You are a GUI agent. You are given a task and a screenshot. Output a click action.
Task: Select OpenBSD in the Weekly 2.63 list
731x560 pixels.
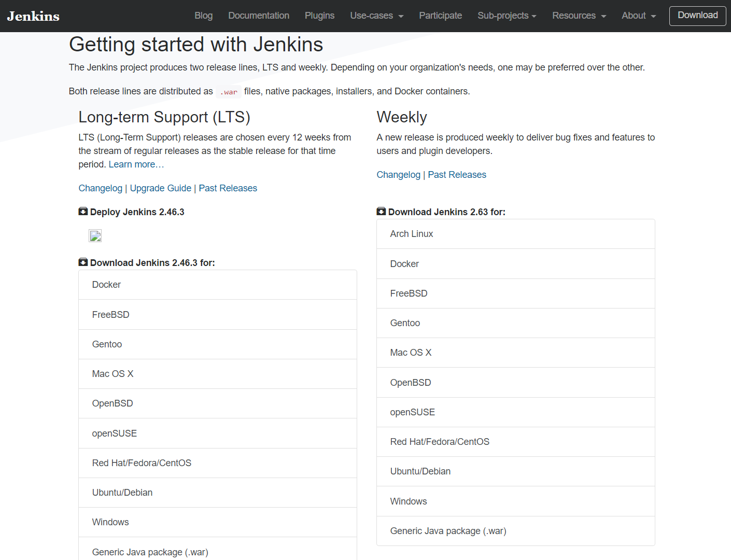[516, 383]
